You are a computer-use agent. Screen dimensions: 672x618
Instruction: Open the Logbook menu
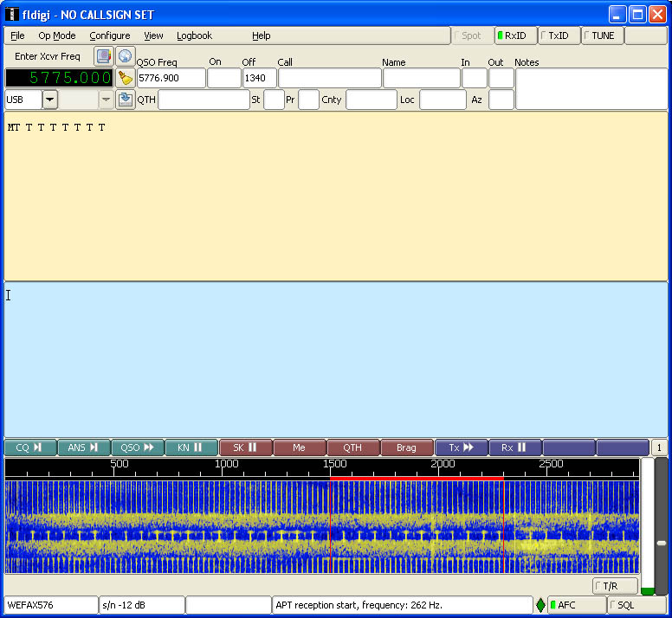[194, 35]
